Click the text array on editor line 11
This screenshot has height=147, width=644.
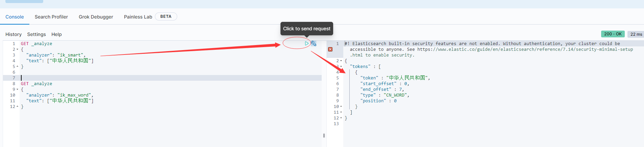(70, 101)
